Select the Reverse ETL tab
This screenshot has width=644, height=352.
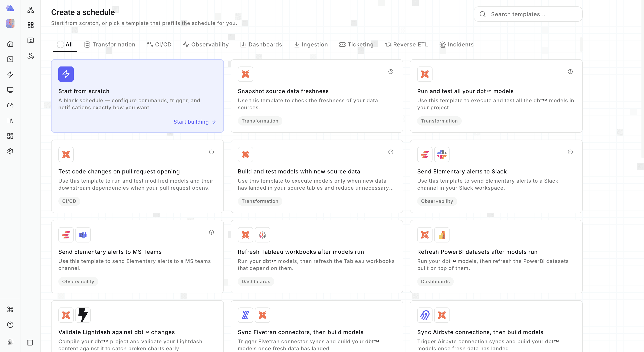[x=407, y=45]
